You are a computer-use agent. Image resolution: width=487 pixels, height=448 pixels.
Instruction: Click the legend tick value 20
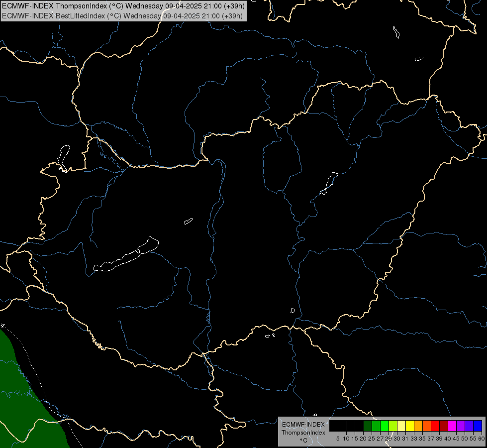tap(363, 439)
